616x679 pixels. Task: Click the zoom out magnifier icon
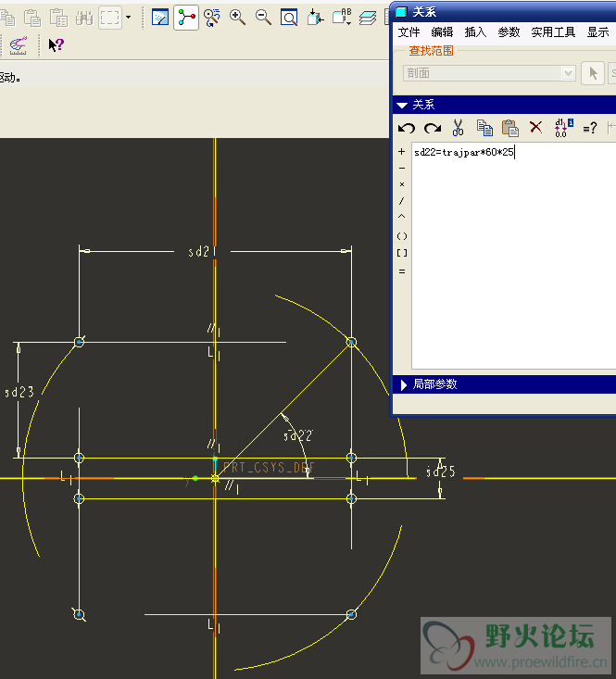(263, 18)
